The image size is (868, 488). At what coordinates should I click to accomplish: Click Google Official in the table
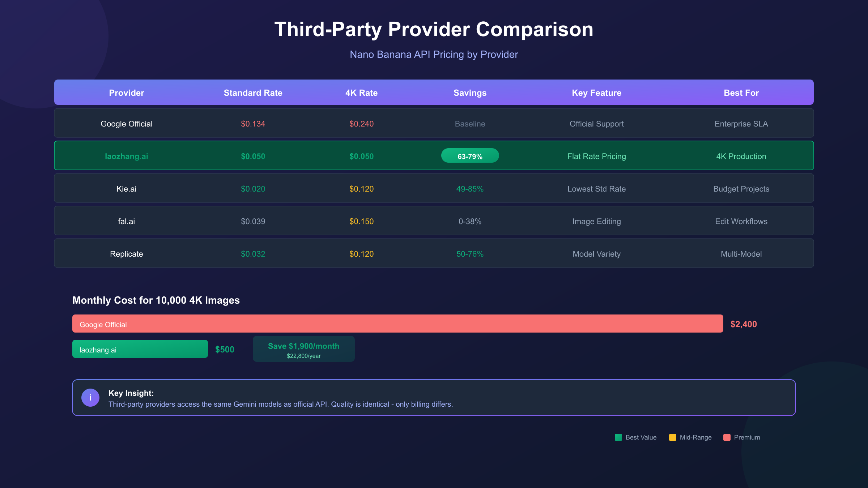pos(127,124)
